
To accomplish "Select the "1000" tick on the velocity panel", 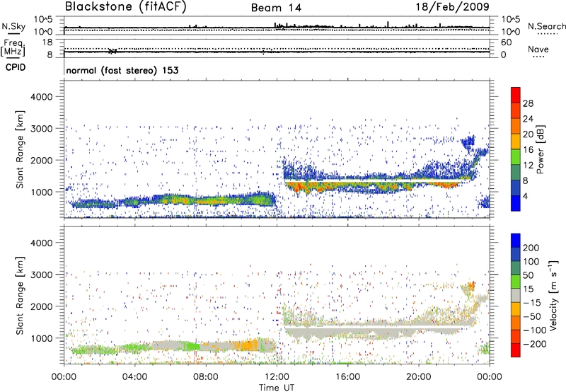I will (41, 338).
